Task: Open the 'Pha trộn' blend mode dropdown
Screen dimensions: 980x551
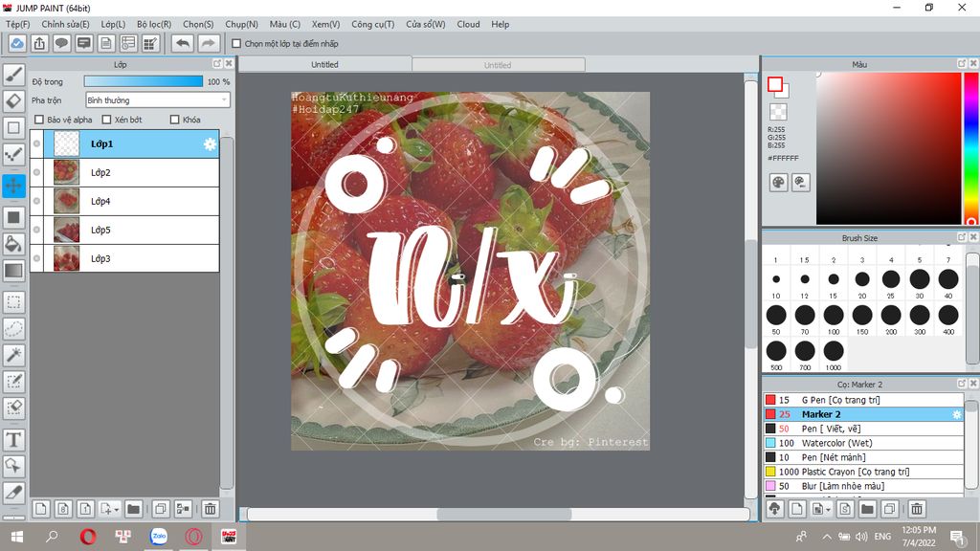Action: [x=158, y=99]
